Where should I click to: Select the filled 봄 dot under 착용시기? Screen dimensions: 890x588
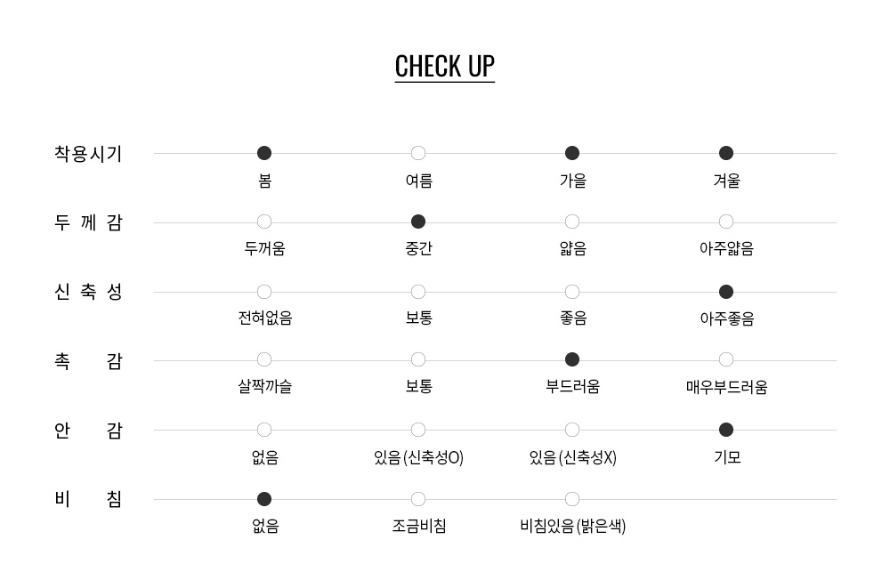coord(264,153)
